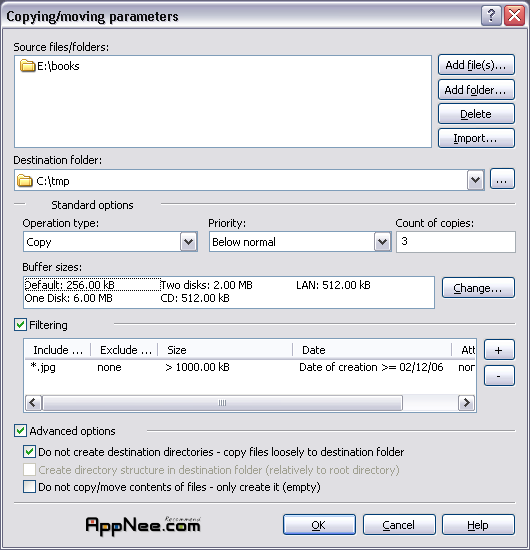Open the Operation type dropdown
Screen dimensions: 530x550
tap(189, 242)
